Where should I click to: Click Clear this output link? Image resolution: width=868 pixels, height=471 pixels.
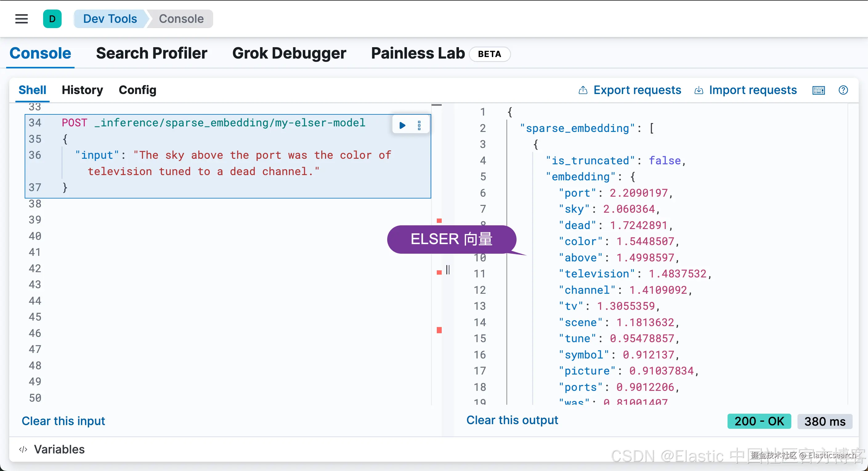point(512,420)
